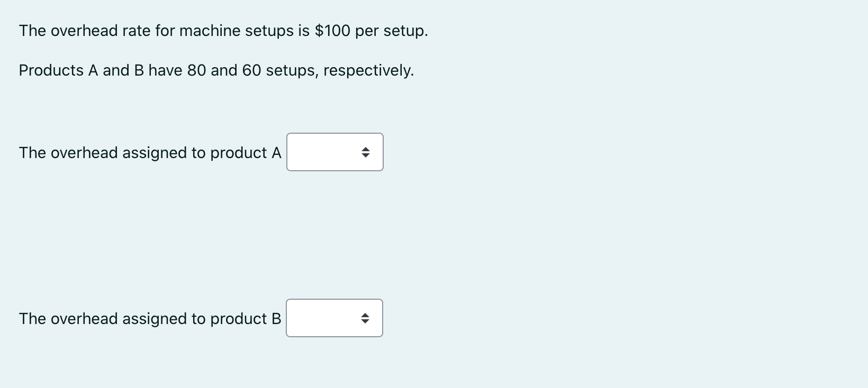Click the text 'The overhead assigned to product B'
This screenshot has width=868, height=388.
[149, 319]
